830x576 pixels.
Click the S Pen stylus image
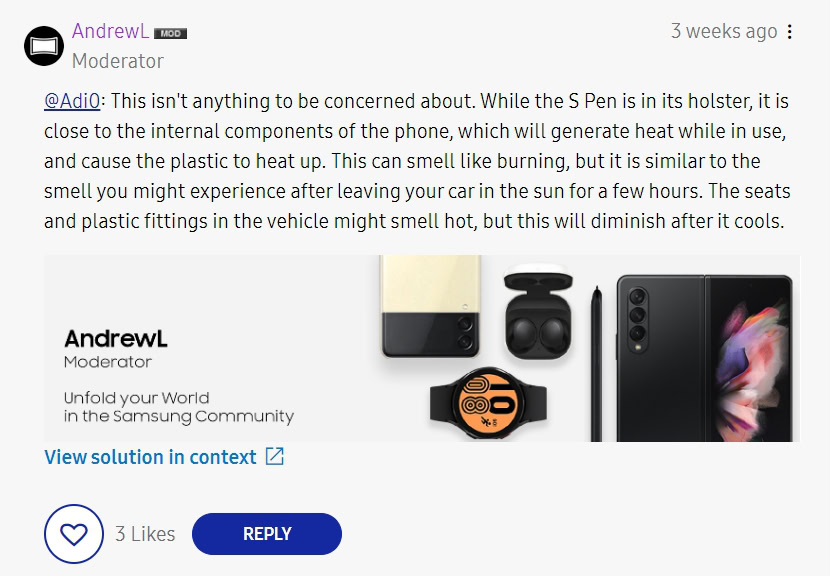(596, 360)
